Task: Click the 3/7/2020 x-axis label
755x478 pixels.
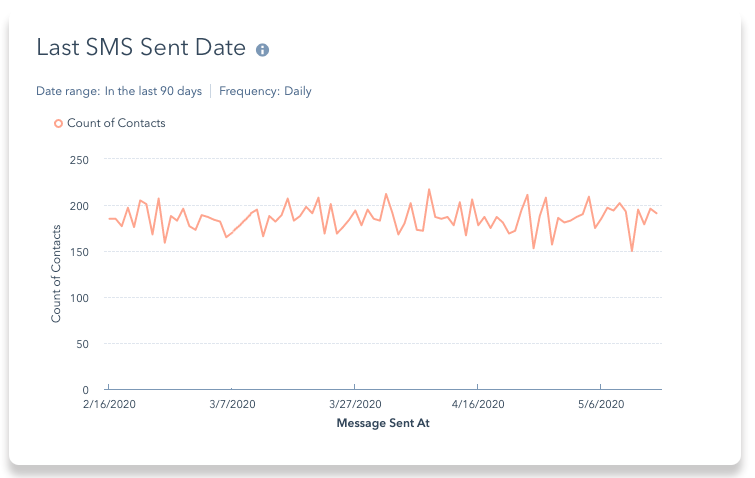Action: point(231,405)
